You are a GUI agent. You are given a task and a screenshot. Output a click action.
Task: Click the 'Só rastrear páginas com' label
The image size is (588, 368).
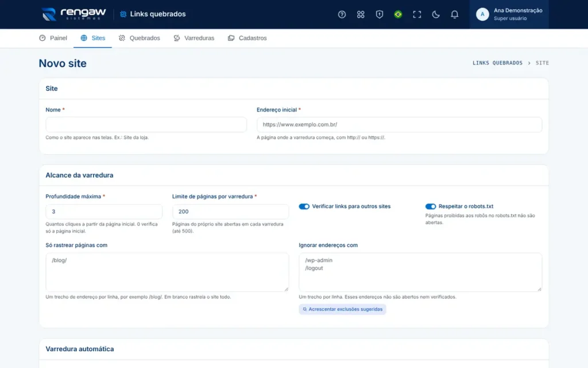[x=76, y=245]
